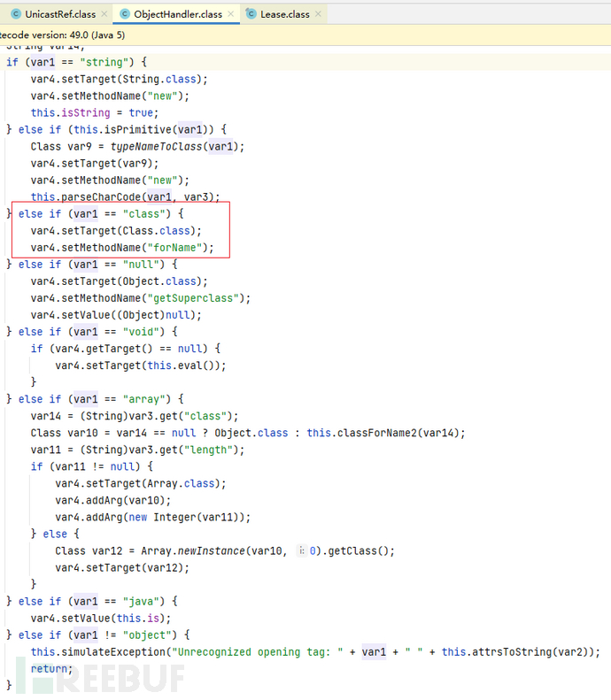
Task: Click the class icon on ObjectHandler.class tab
Action: click(125, 14)
